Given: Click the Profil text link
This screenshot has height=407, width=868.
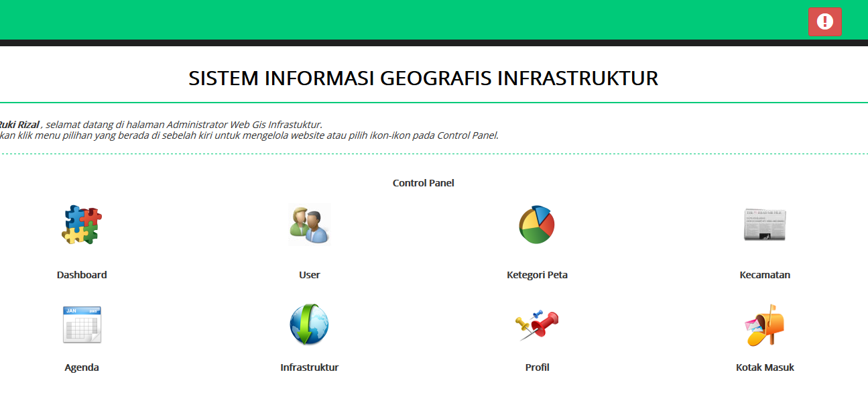Looking at the screenshot, I should tap(536, 367).
